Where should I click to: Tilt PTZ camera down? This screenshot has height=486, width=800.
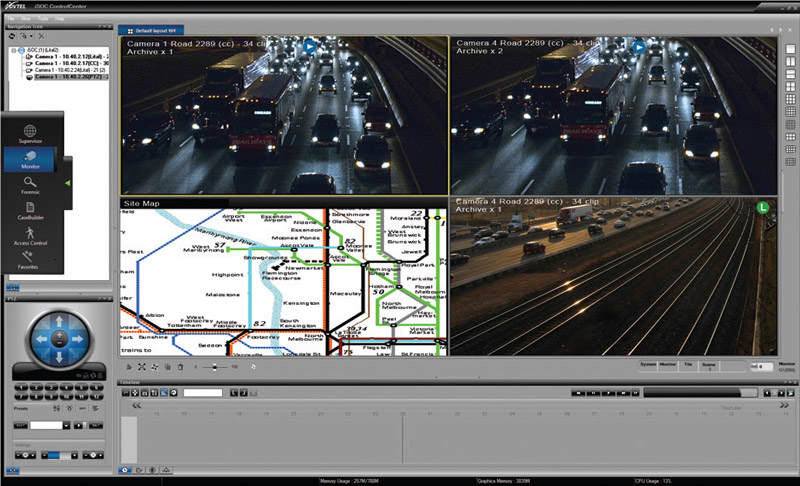[x=59, y=357]
